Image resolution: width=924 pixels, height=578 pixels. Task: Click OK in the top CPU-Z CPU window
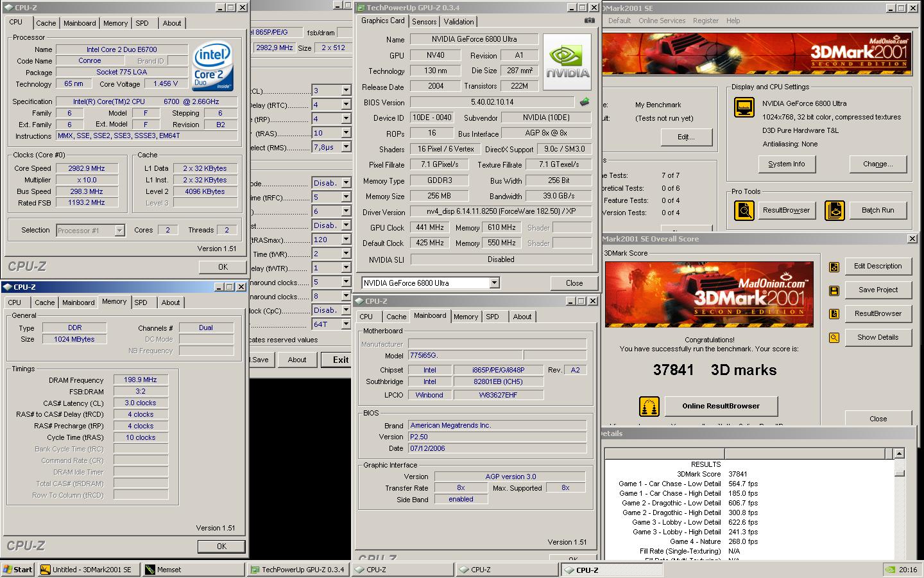[223, 267]
